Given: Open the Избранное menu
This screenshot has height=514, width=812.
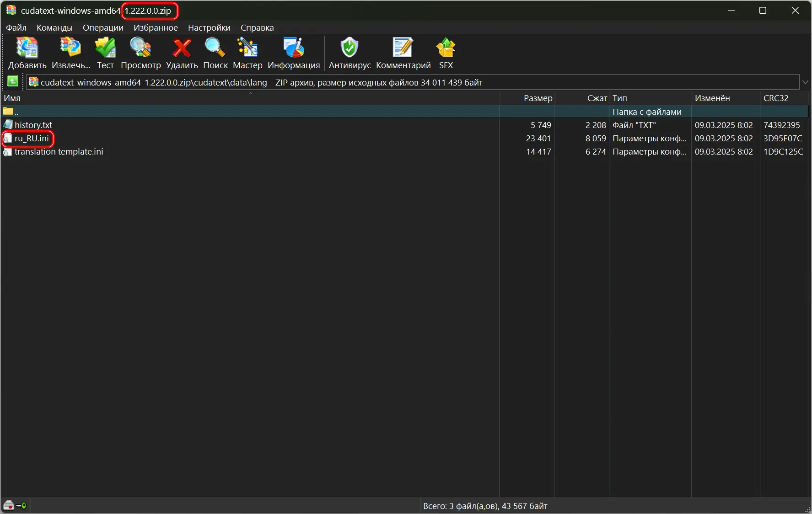Looking at the screenshot, I should (x=156, y=28).
